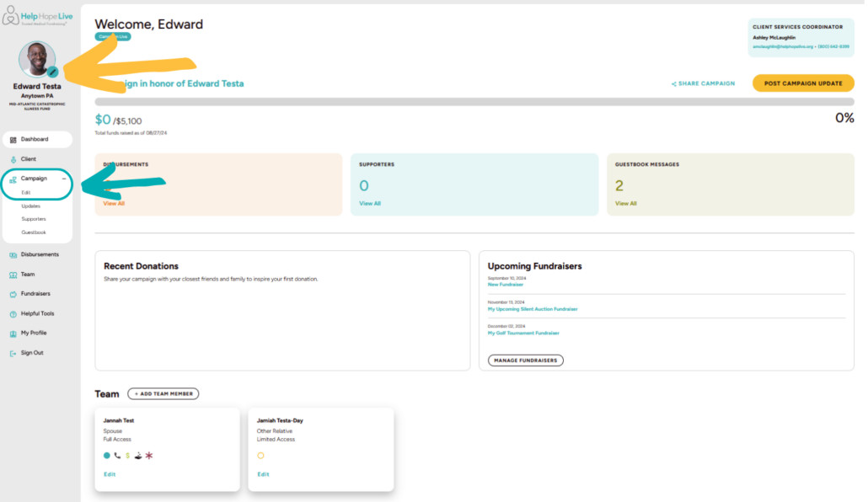The height and width of the screenshot is (502, 868).
Task: Click the Dashboard grid icon
Action: [13, 140]
